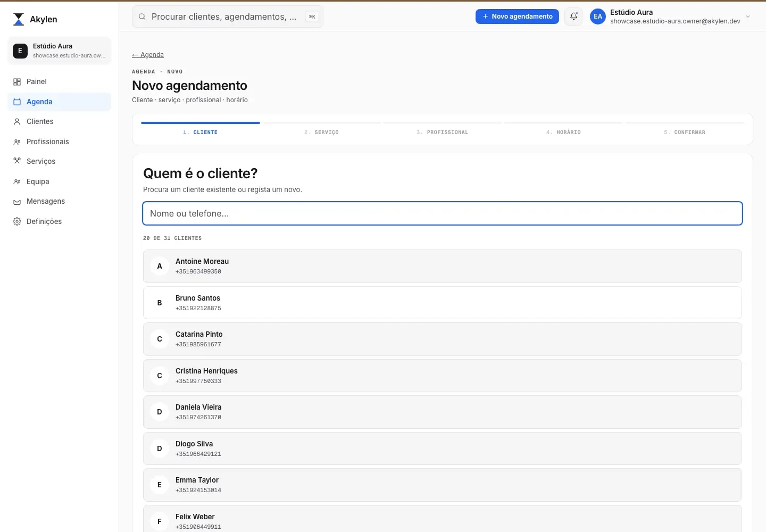Click the account email showcase.estudio-aura.owner@akylen.dev
This screenshot has width=766, height=532.
coord(675,21)
